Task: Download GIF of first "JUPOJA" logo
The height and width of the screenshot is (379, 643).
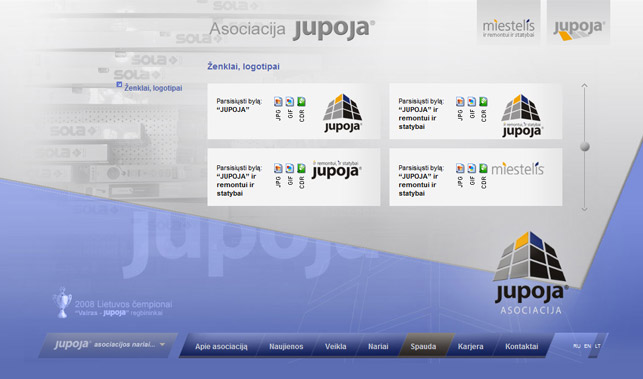Action: pos(290,102)
